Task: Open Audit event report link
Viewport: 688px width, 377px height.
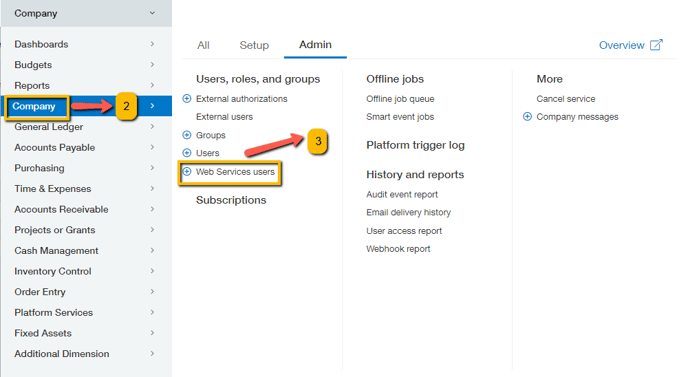Action: [402, 194]
